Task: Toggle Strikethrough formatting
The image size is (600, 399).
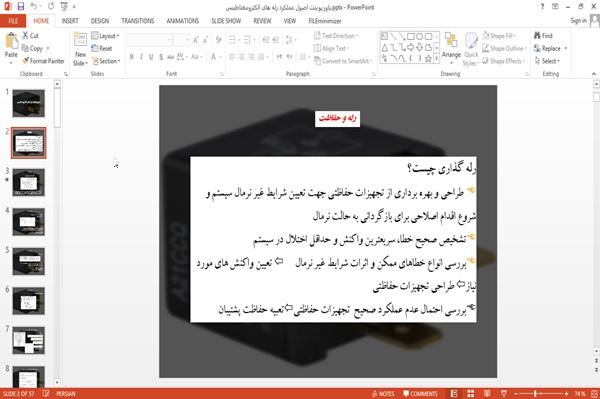Action: (x=171, y=57)
